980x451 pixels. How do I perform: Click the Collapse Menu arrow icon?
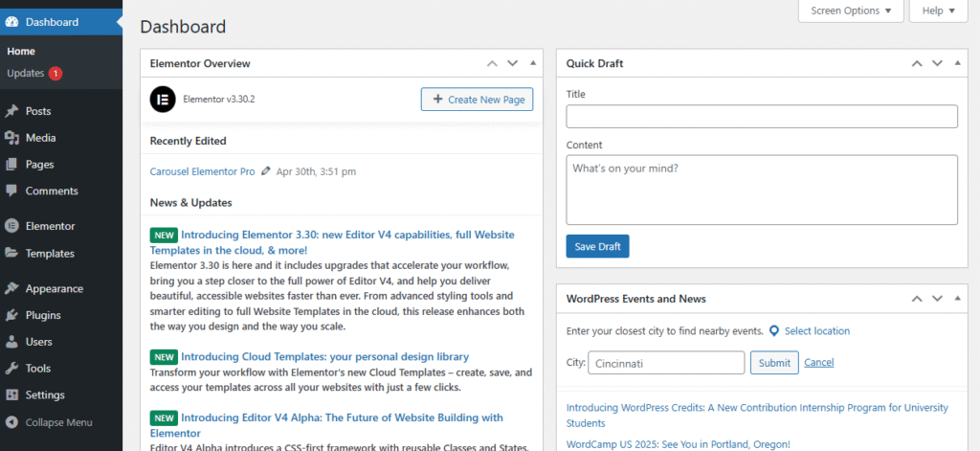pyautogui.click(x=11, y=422)
